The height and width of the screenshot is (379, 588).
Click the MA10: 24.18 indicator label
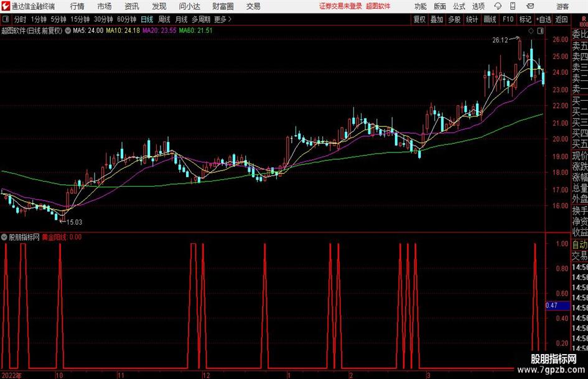point(123,30)
